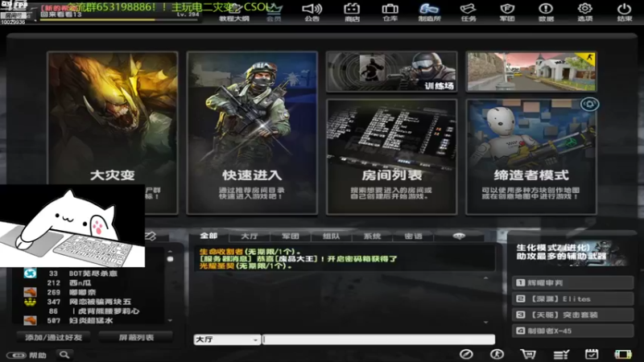Open the 房间列表 room list card
644x362 pixels.
pyautogui.click(x=391, y=157)
